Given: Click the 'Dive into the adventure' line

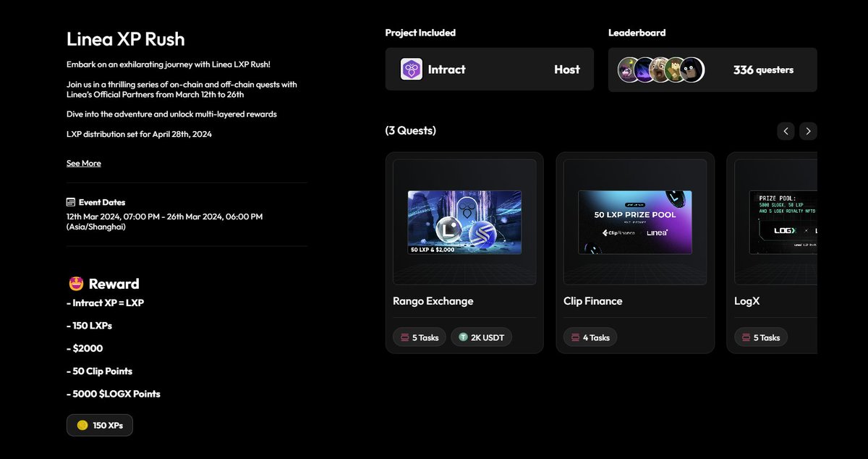Looking at the screenshot, I should pos(171,114).
